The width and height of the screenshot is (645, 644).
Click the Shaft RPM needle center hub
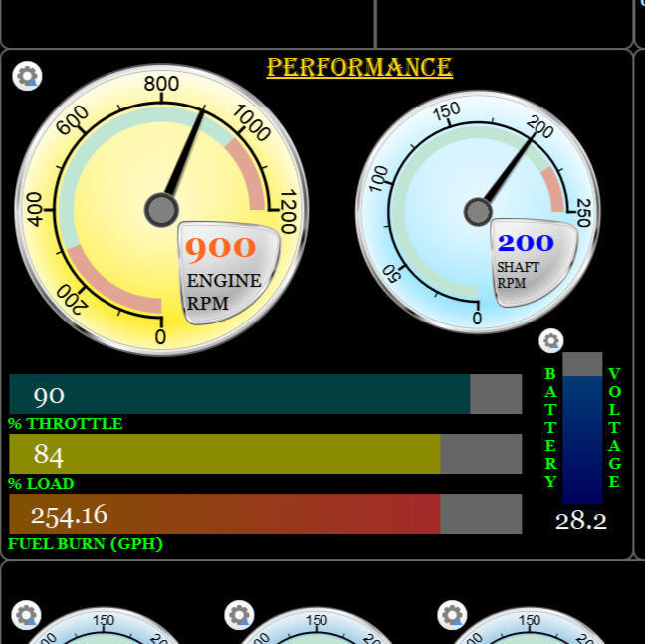(x=478, y=212)
